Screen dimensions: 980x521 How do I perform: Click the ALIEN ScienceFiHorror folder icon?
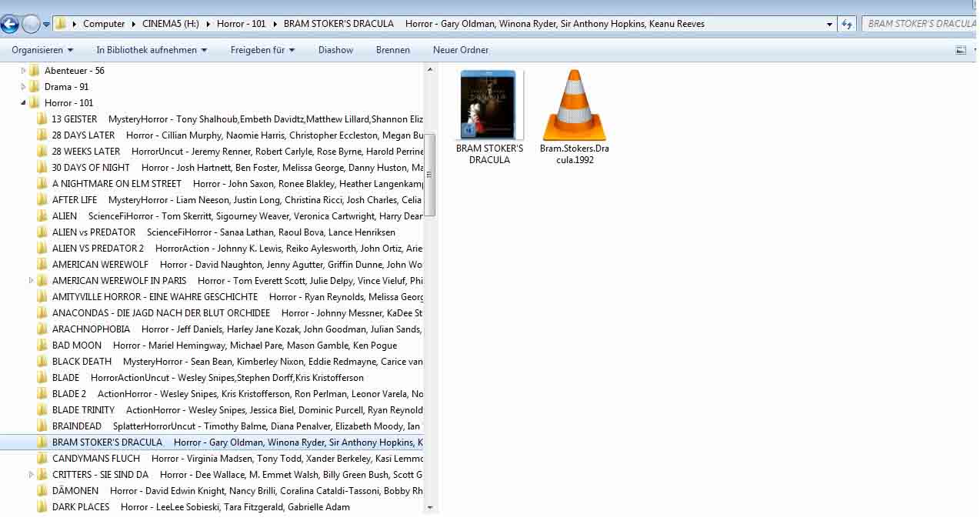[42, 216]
